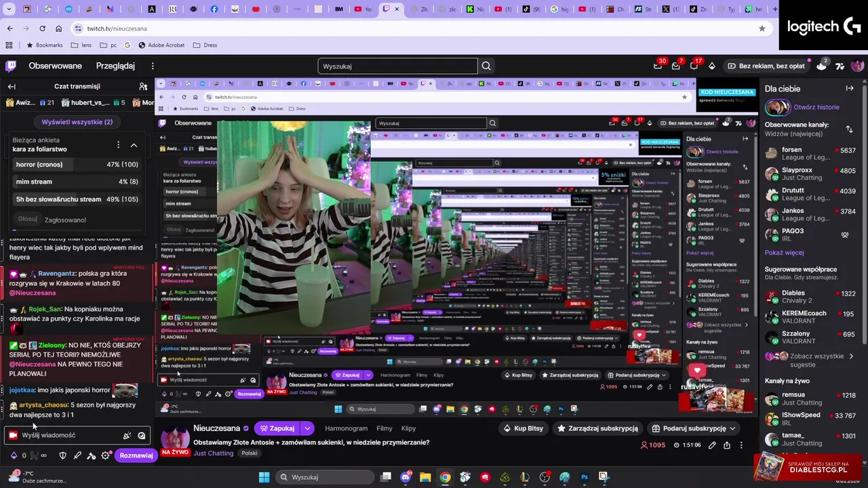
Task: Click Bez reklam, bez opłat button
Action: click(x=766, y=66)
